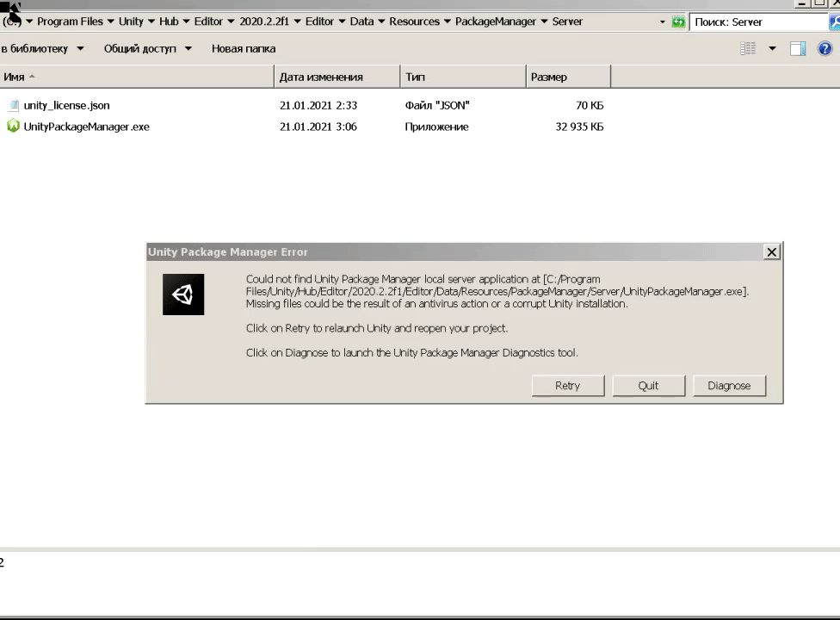Close the Unity Package Manager Error dialog
Image resolution: width=840 pixels, height=620 pixels.
(771, 251)
